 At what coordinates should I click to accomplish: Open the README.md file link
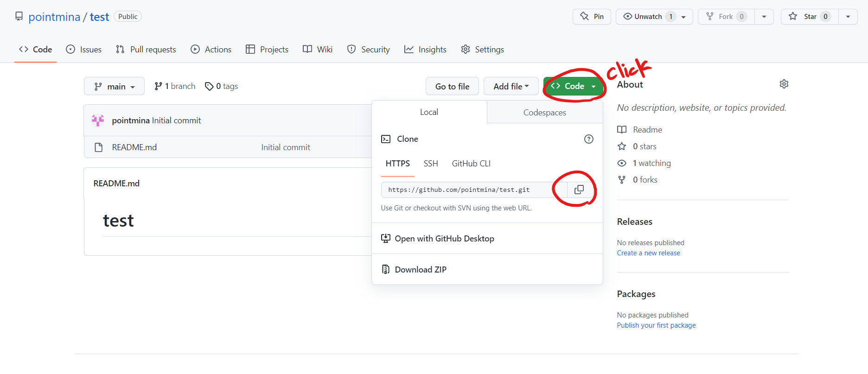[134, 147]
